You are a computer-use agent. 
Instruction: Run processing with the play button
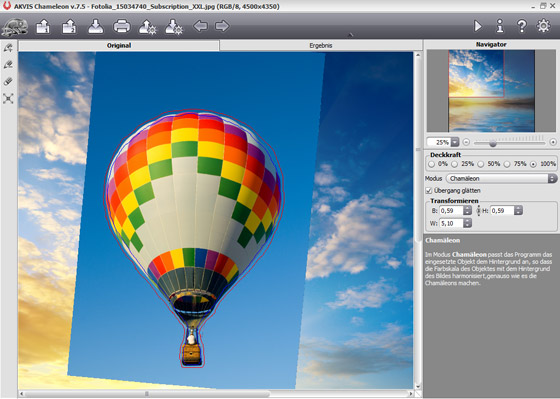tap(478, 26)
